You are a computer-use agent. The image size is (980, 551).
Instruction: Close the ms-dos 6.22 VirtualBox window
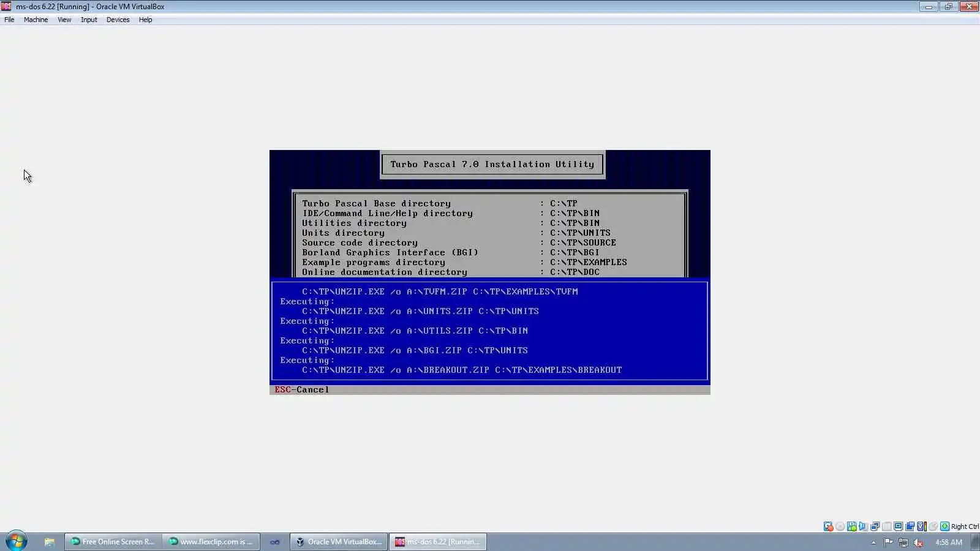pyautogui.click(x=968, y=7)
